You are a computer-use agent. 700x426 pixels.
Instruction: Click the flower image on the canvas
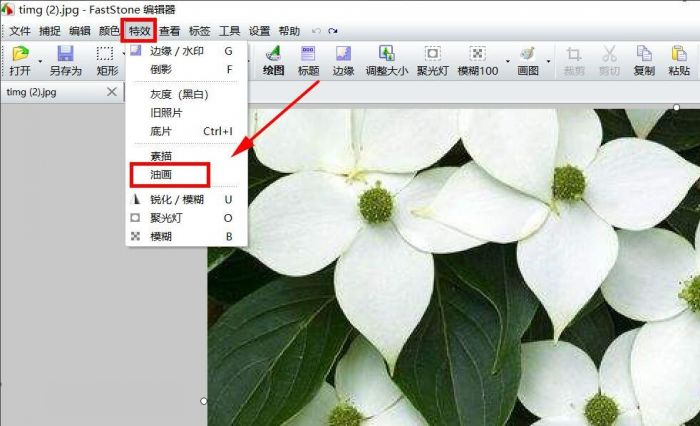click(454, 267)
